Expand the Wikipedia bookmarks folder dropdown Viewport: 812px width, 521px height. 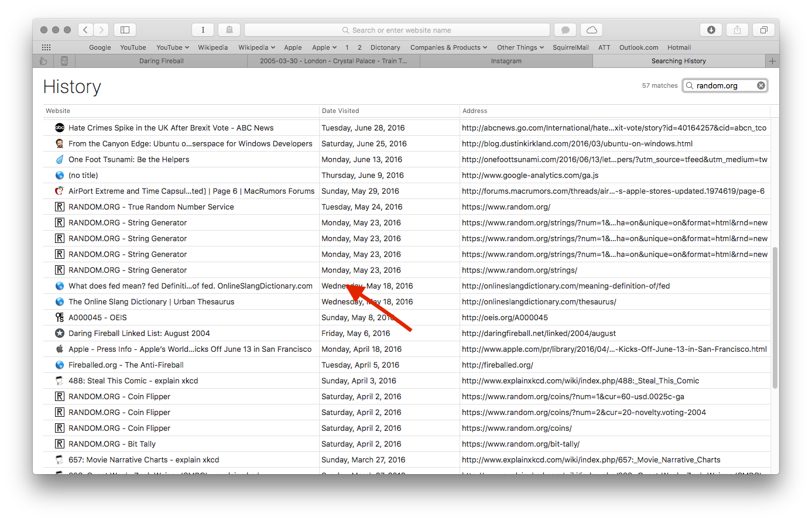click(x=256, y=47)
